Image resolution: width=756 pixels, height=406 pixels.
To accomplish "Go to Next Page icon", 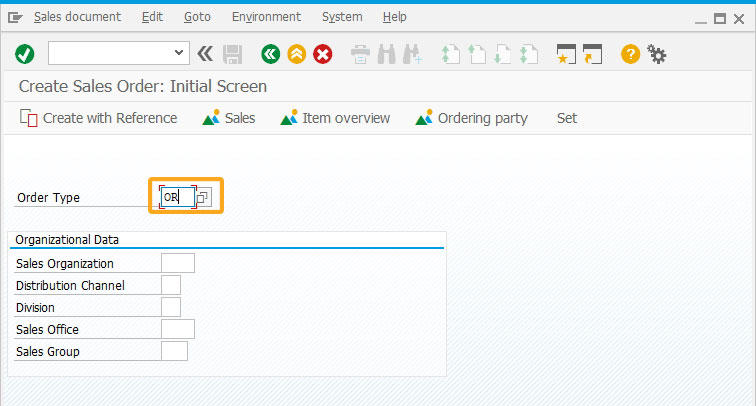I will [x=502, y=54].
